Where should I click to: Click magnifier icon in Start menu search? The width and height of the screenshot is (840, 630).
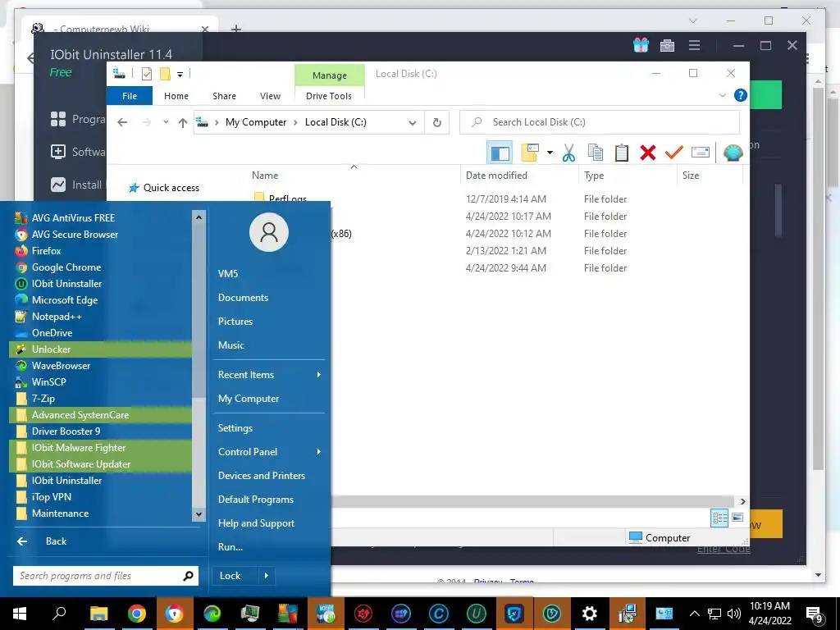[x=188, y=576]
